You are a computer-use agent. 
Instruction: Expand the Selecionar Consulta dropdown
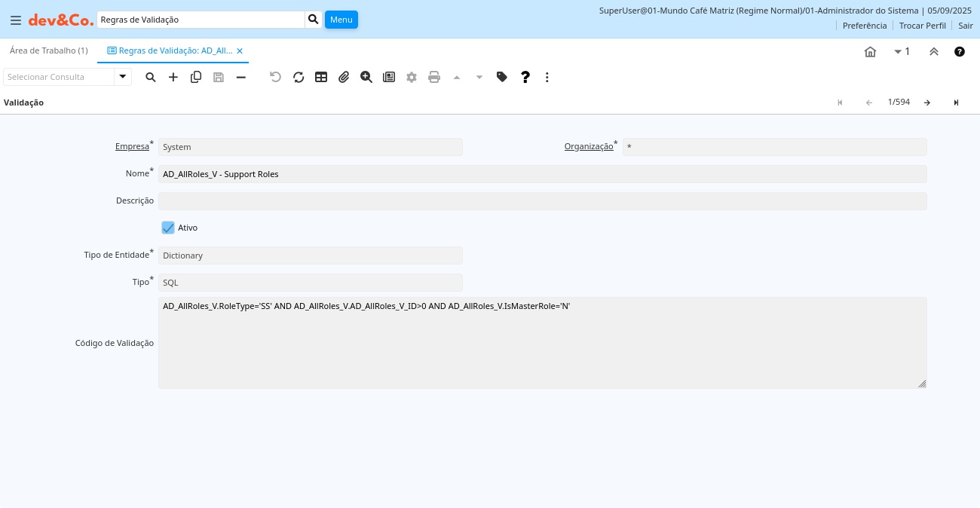point(123,77)
